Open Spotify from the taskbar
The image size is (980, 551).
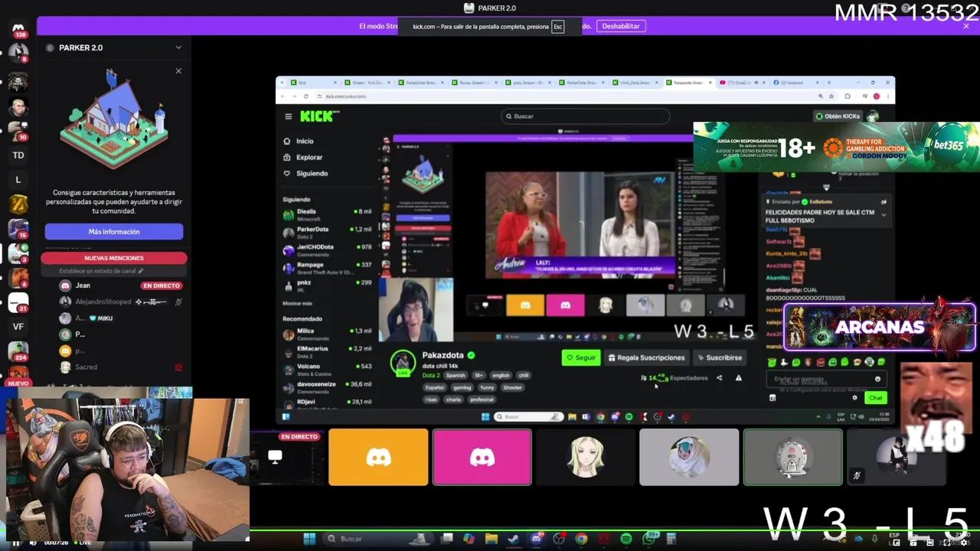tap(626, 539)
